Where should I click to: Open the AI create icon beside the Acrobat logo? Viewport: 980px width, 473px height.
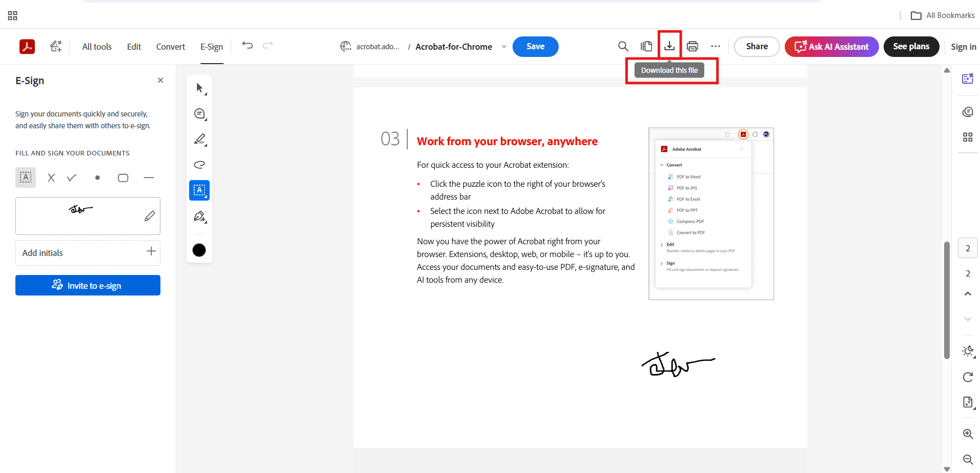[56, 47]
